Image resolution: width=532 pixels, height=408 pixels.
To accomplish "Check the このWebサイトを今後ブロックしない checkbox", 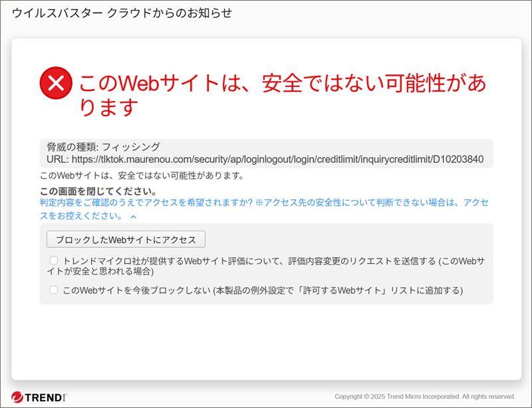I will [x=54, y=290].
